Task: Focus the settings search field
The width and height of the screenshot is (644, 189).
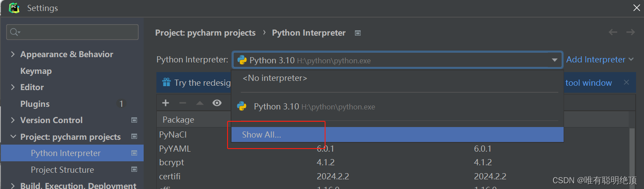Action: 72,32
